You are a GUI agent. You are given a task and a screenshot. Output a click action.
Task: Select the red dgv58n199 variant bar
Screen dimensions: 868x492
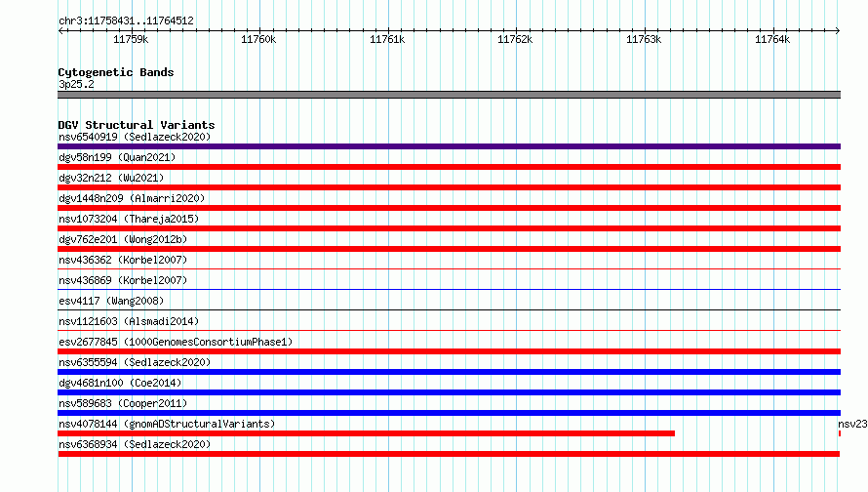pyautogui.click(x=449, y=167)
